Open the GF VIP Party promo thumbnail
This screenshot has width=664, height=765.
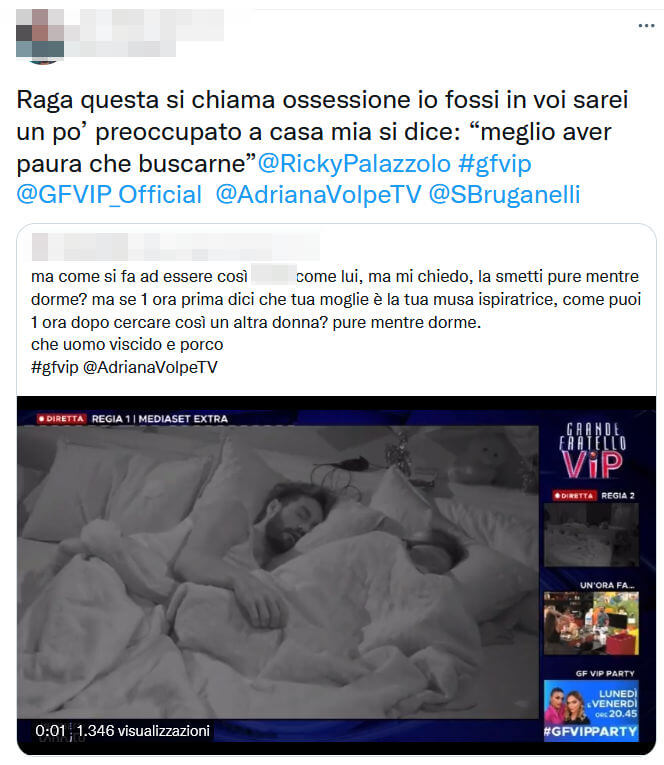[x=591, y=710]
